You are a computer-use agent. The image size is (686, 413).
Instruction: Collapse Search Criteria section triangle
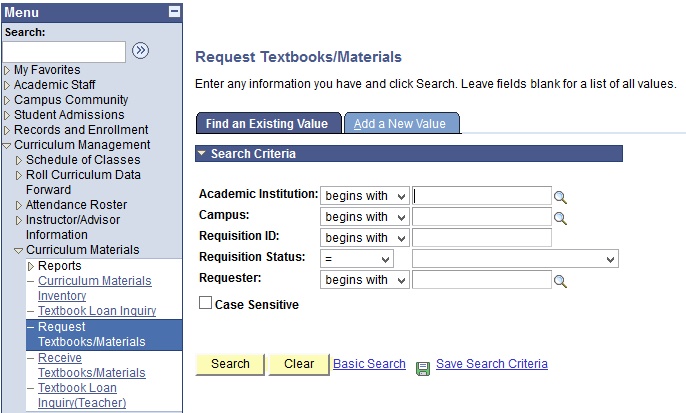[x=201, y=154]
